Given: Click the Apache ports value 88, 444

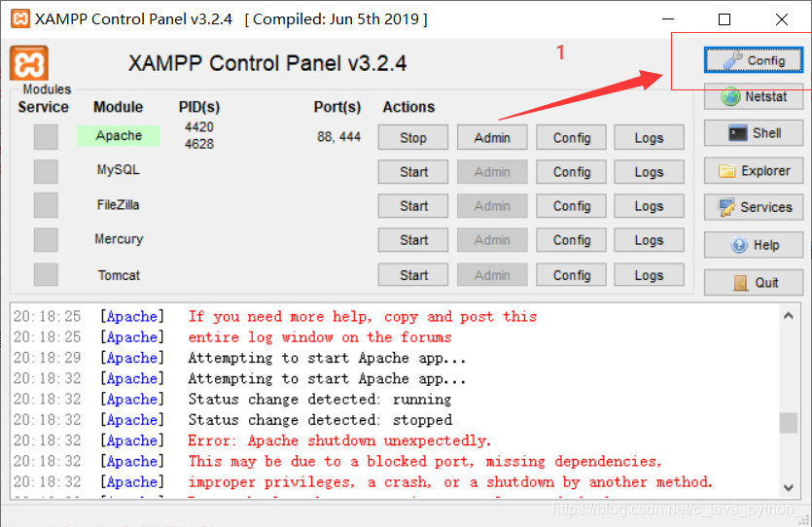Looking at the screenshot, I should pos(338,137).
